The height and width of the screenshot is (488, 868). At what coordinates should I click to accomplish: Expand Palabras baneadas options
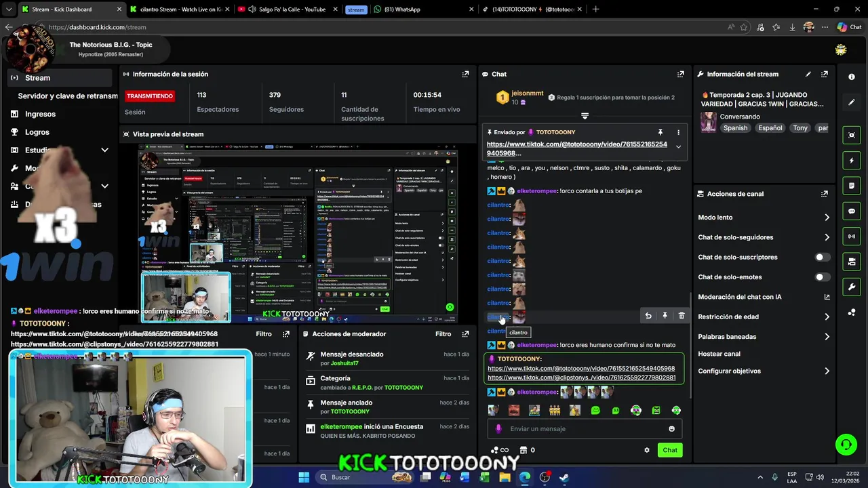click(827, 337)
